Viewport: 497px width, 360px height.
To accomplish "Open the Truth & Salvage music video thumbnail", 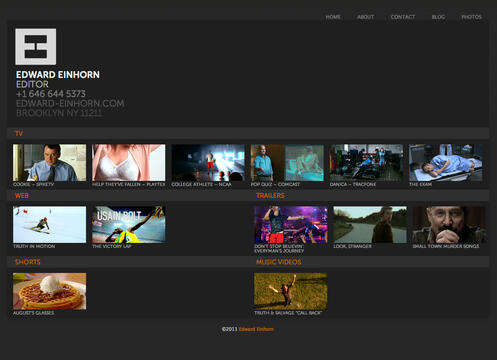I will point(291,291).
